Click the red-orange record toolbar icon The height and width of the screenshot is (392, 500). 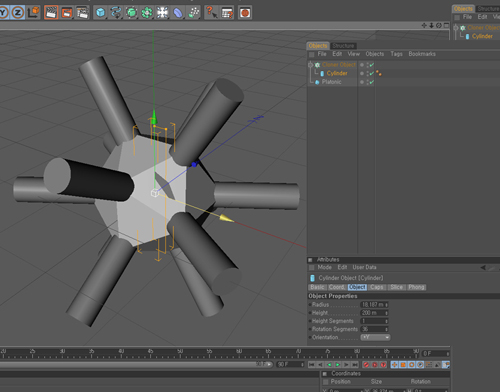tap(245, 13)
